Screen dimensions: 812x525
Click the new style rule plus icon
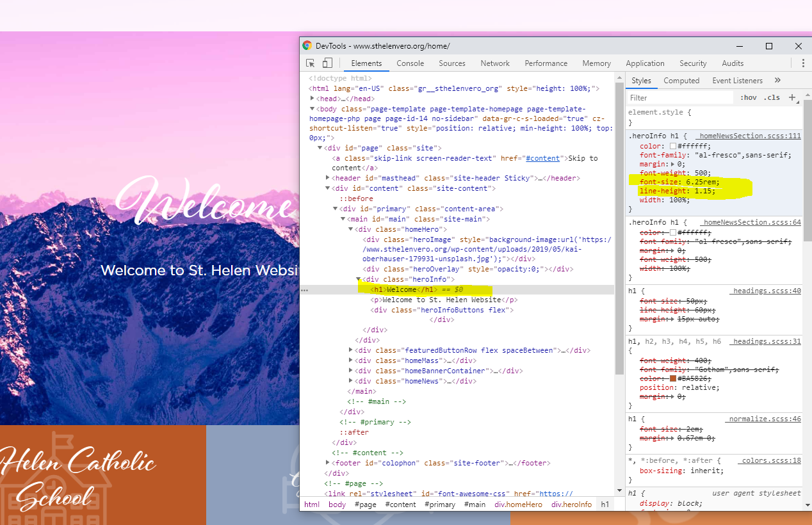point(792,97)
